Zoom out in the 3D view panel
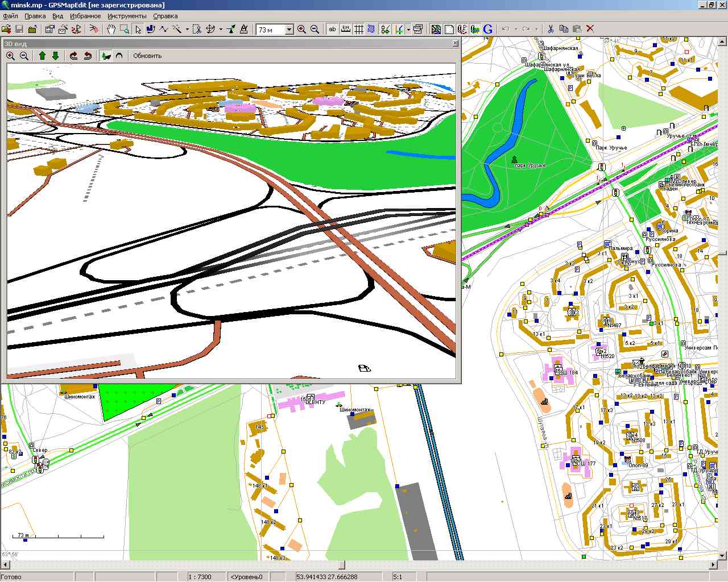The image size is (728, 582). point(24,56)
